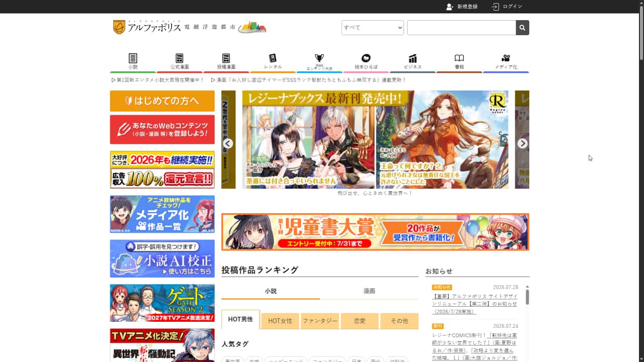Click the 王命って何ですか？2 book cover

tap(442, 140)
